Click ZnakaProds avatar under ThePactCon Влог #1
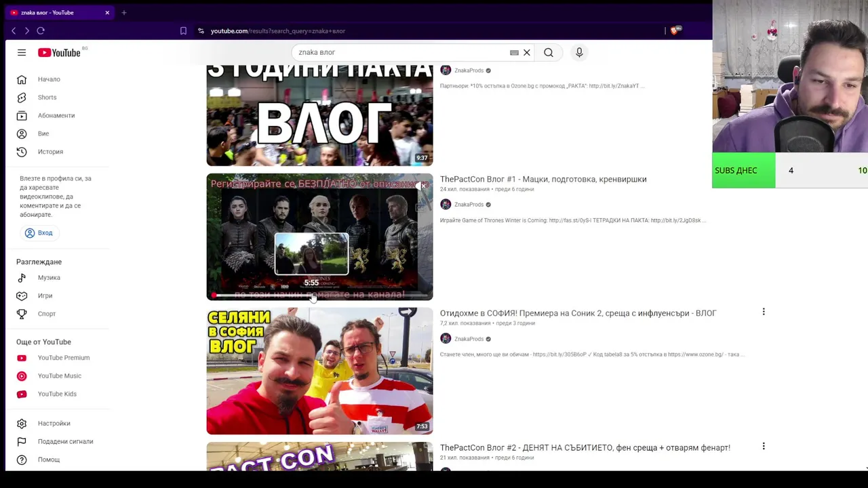 click(446, 205)
